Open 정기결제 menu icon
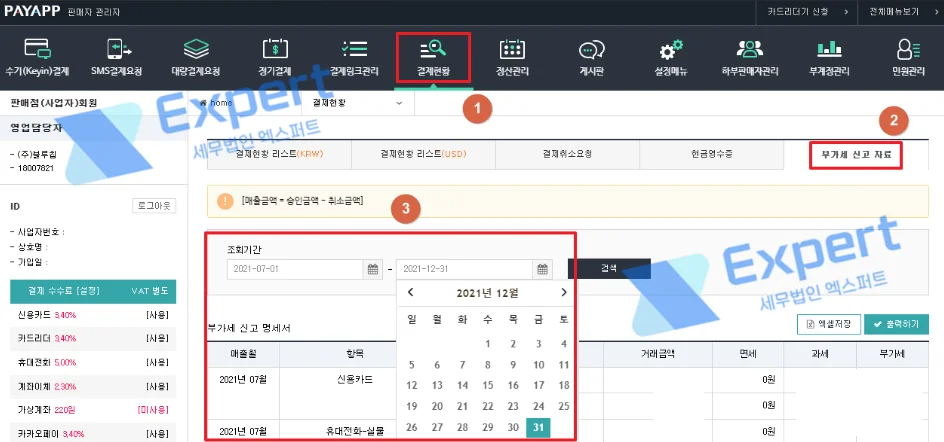The width and height of the screenshot is (944, 442). tap(275, 49)
